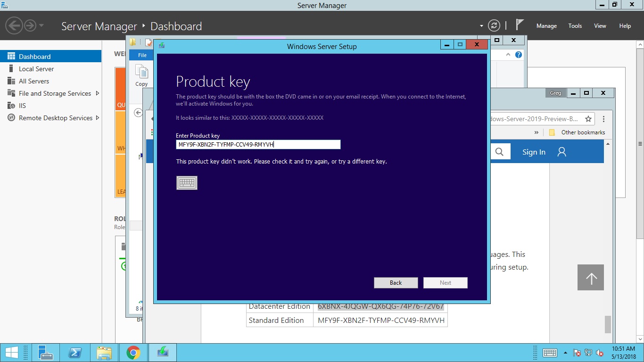The image size is (644, 362).
Task: Show hidden icons in the system tray
Action: pos(564,352)
